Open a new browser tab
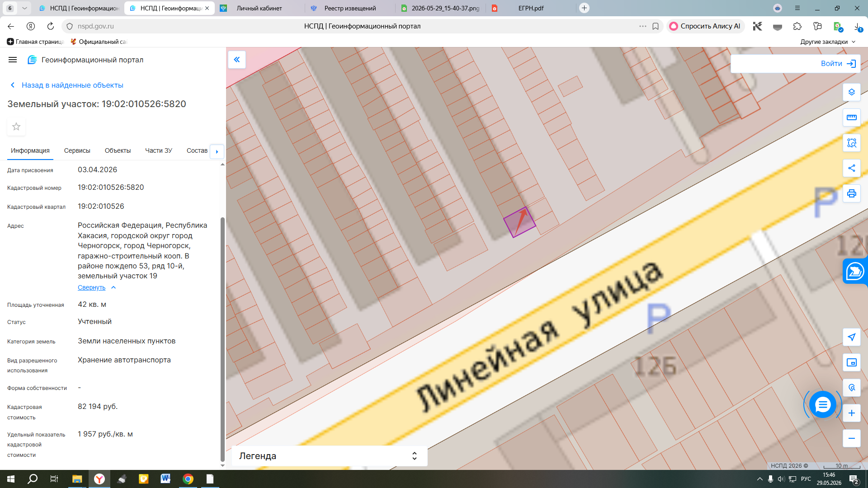 [x=584, y=8]
